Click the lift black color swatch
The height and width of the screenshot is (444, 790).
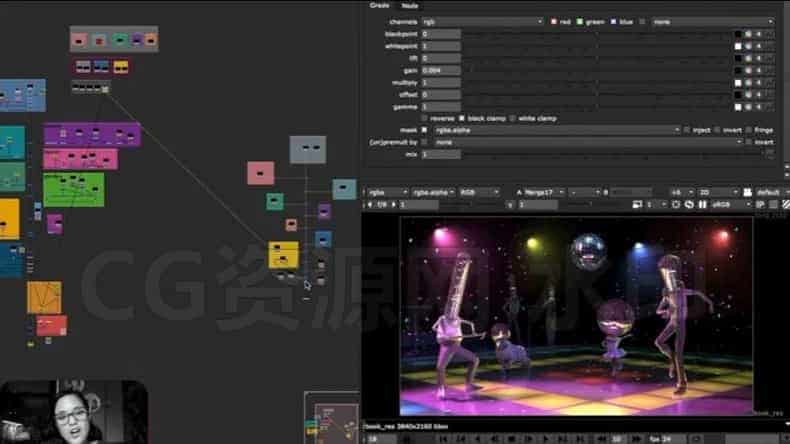[738, 58]
